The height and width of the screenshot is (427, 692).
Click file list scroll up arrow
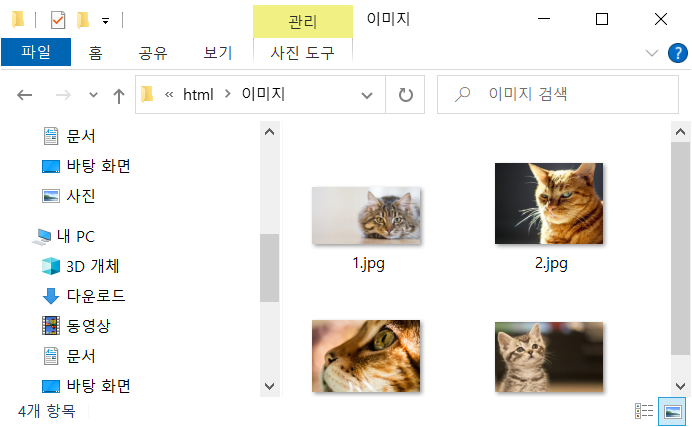pyautogui.click(x=681, y=132)
